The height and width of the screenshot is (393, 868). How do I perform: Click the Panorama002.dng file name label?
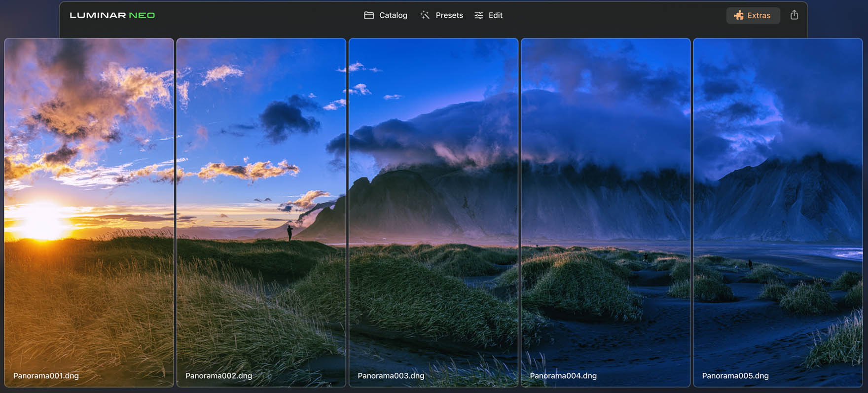click(x=218, y=376)
